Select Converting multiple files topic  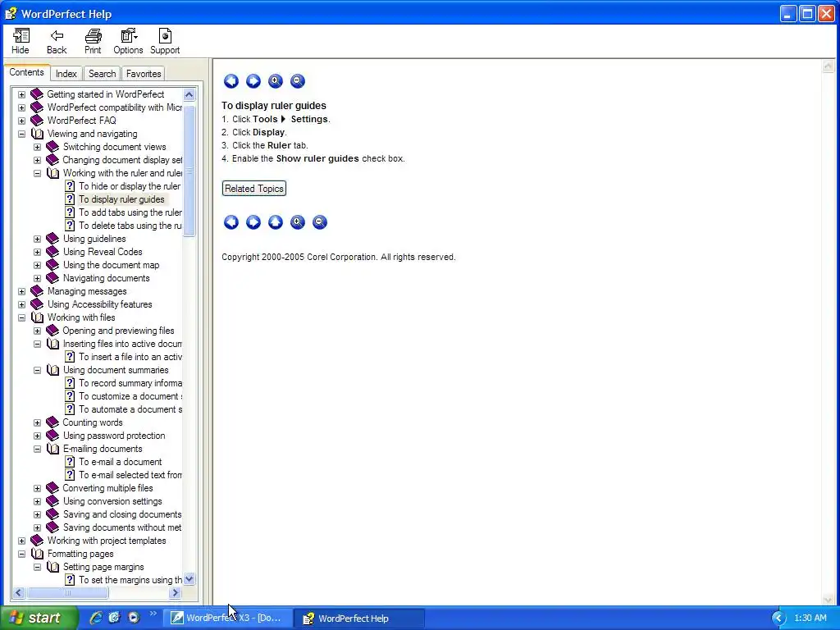107,488
